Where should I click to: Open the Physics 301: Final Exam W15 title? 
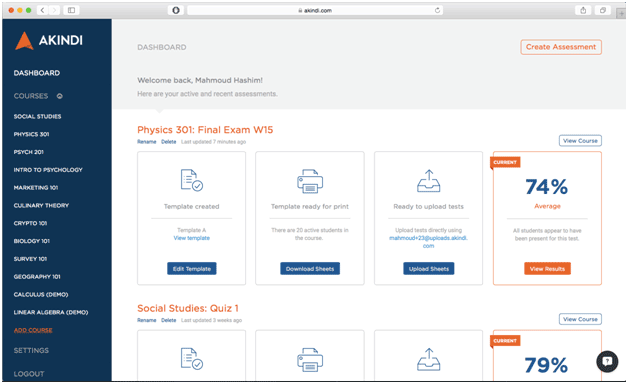[205, 130]
